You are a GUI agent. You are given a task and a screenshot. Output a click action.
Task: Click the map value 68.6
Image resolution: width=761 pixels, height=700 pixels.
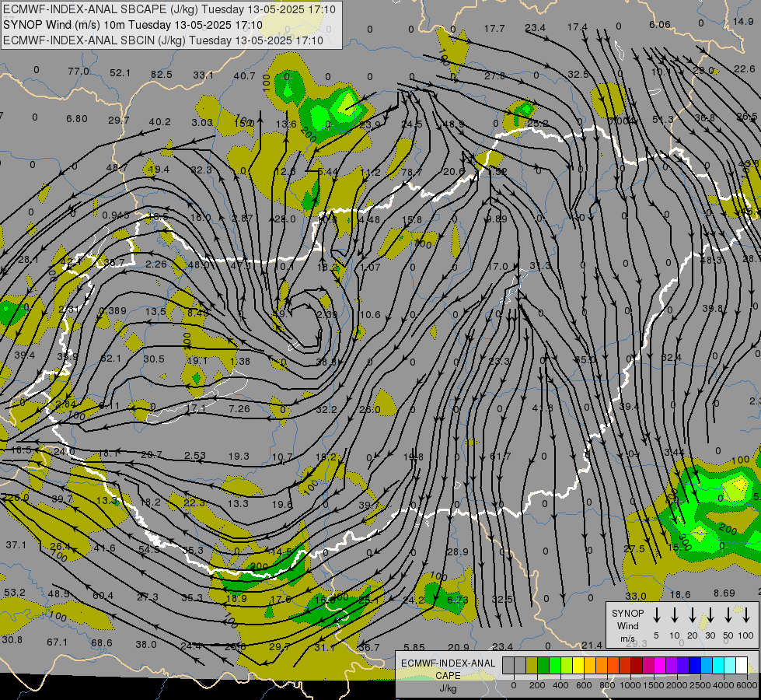[101, 643]
